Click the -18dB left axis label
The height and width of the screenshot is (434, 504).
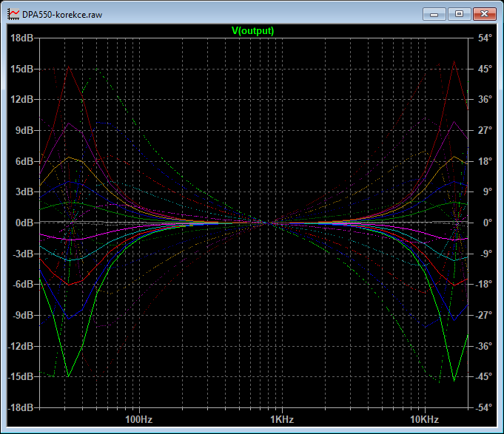tap(21, 407)
